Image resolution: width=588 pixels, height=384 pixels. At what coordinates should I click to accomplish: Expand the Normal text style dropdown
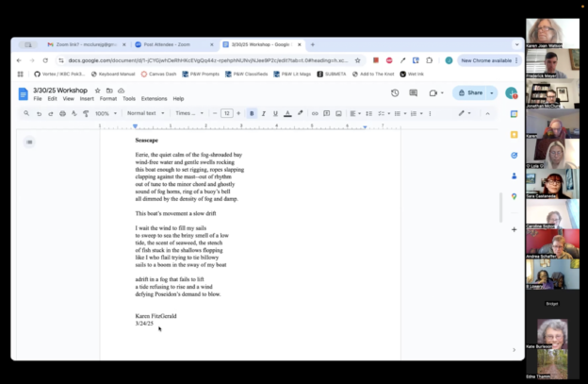coord(145,113)
